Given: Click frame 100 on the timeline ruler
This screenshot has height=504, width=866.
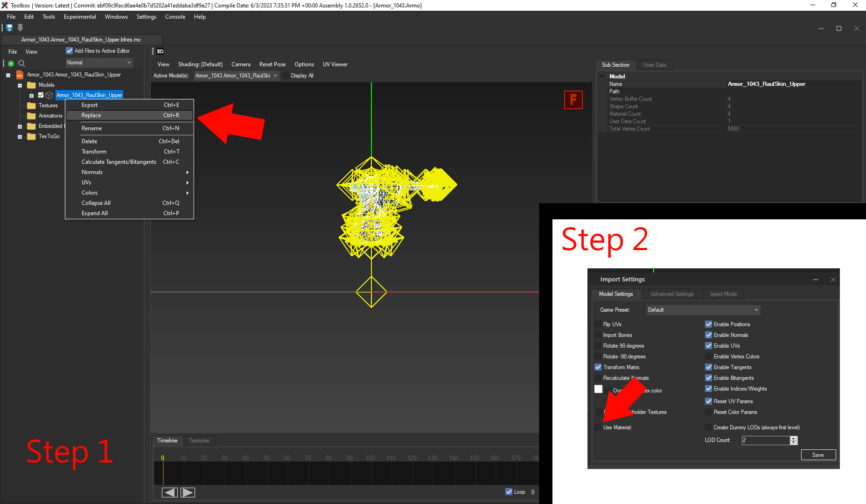Looking at the screenshot, I should [x=370, y=458].
